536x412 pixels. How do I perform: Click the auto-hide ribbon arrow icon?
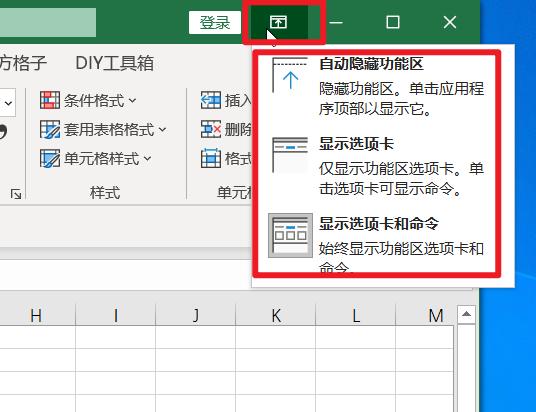pyautogui.click(x=290, y=75)
